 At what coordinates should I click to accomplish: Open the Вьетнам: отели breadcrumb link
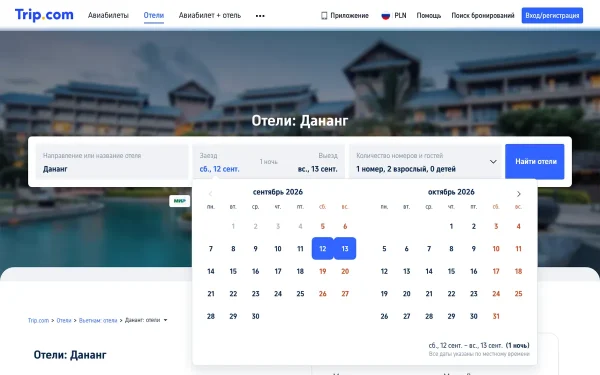point(98,320)
